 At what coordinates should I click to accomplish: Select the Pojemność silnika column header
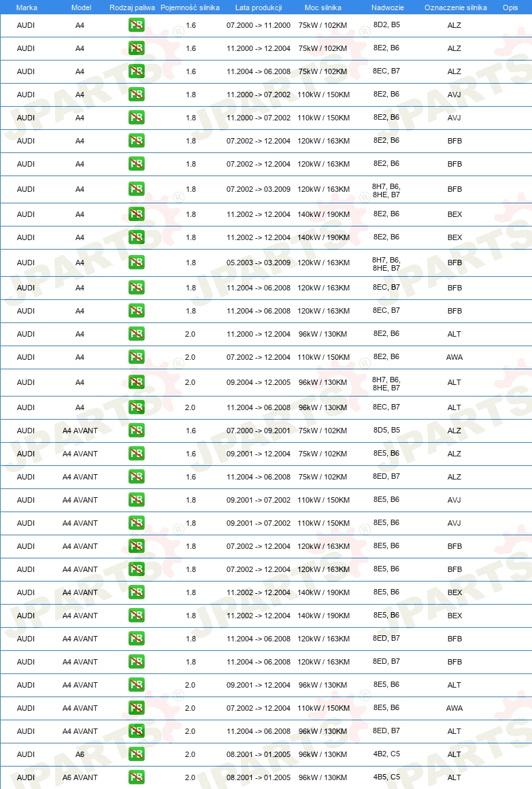tap(190, 7)
